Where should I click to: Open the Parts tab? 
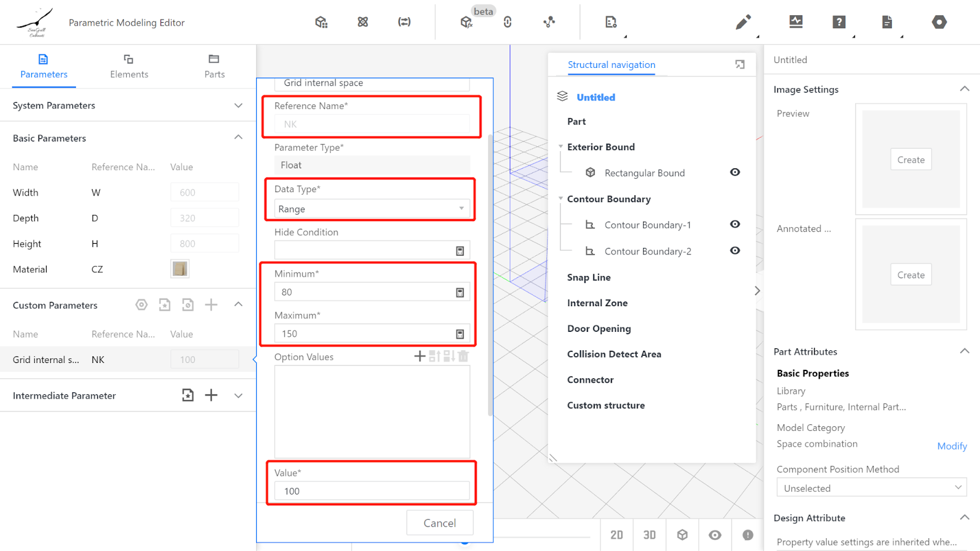pyautogui.click(x=214, y=66)
